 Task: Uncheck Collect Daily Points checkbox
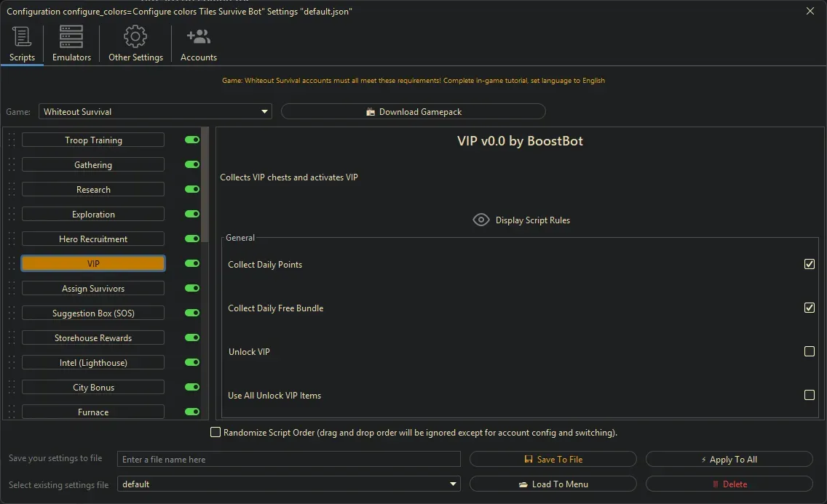tap(809, 264)
